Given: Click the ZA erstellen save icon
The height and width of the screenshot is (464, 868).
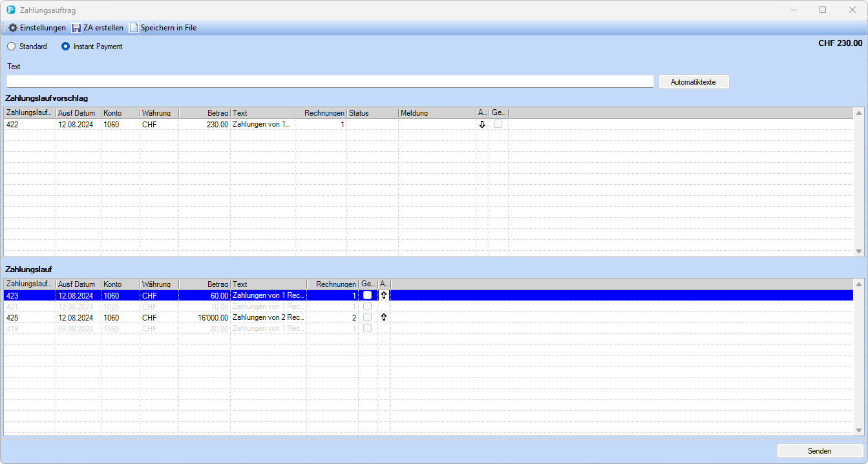Looking at the screenshot, I should tap(76, 28).
